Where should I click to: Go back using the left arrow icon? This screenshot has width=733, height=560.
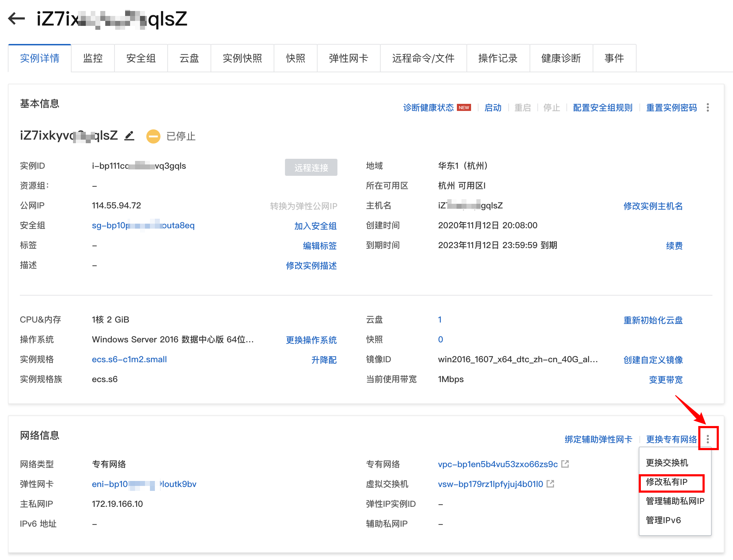[16, 18]
